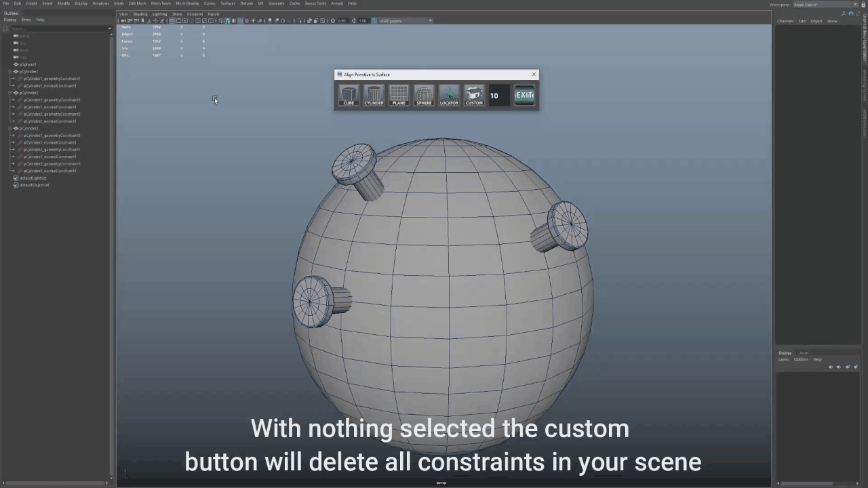Image resolution: width=868 pixels, height=488 pixels.
Task: Click the gamma 1.00 value field in viewport toolbar
Action: [361, 21]
